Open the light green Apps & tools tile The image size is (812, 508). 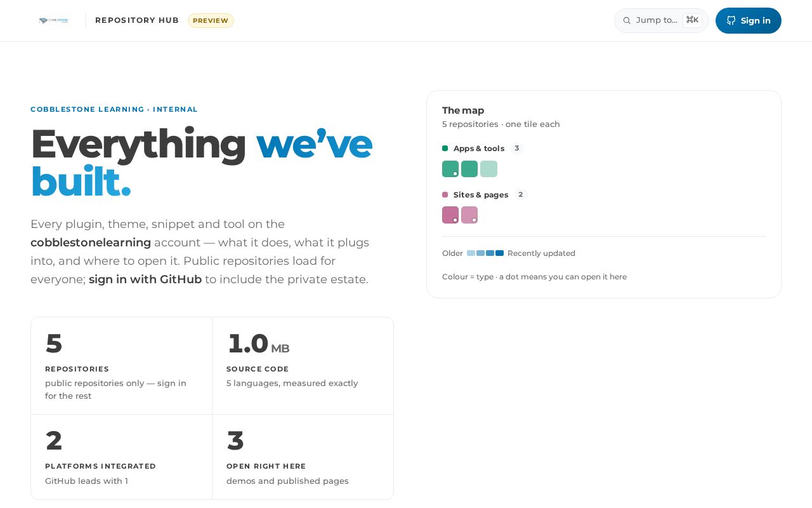488,169
